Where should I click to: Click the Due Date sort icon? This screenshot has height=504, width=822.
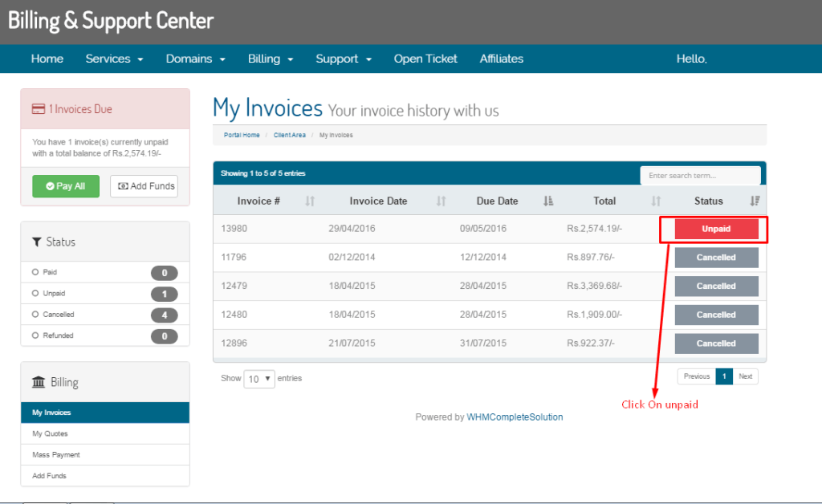[548, 201]
